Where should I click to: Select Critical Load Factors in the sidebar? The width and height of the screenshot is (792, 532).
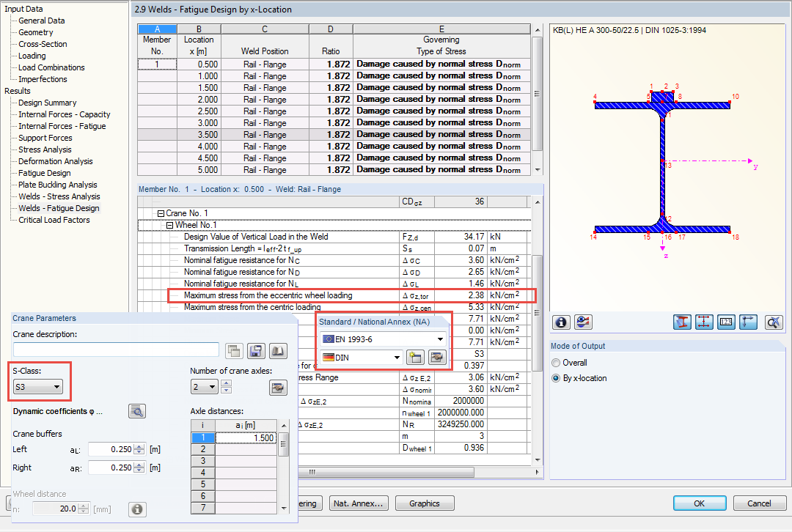coord(56,219)
